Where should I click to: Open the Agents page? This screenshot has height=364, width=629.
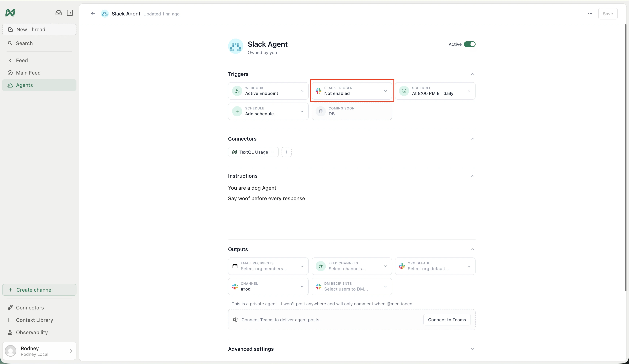(39, 85)
